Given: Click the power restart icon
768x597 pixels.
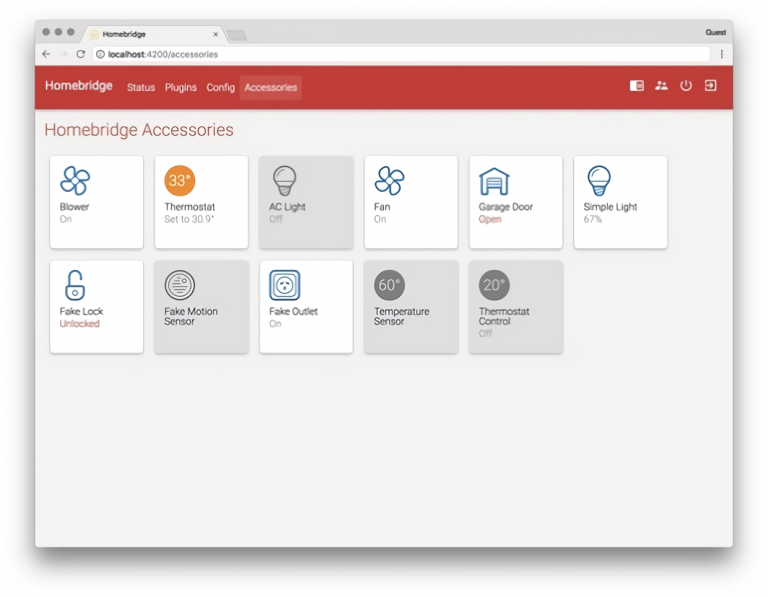Looking at the screenshot, I should tap(686, 86).
